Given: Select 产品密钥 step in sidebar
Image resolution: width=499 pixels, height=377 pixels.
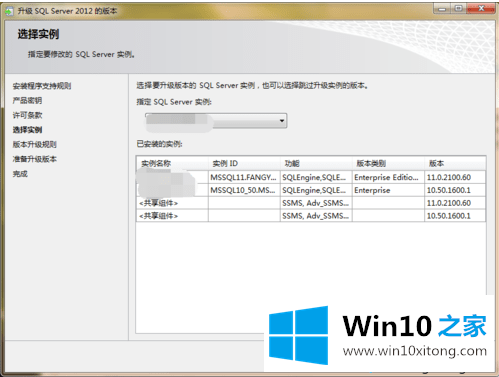Looking at the screenshot, I should (x=27, y=100).
